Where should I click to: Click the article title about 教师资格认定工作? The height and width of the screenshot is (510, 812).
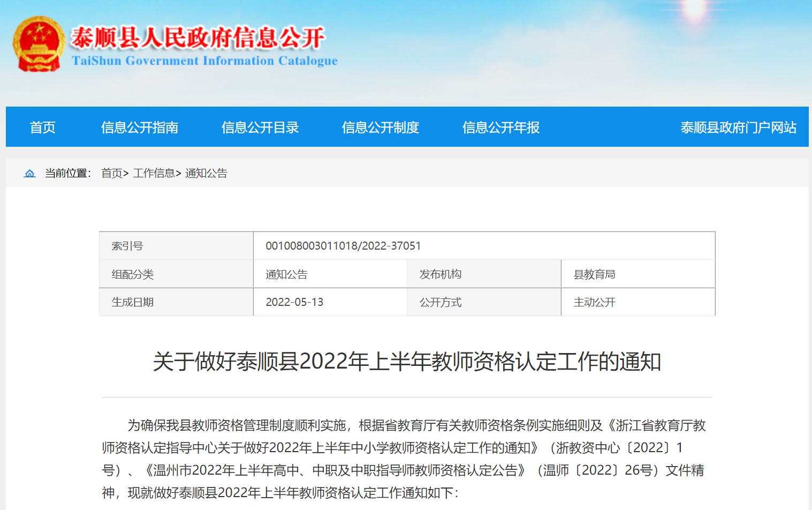(x=407, y=362)
